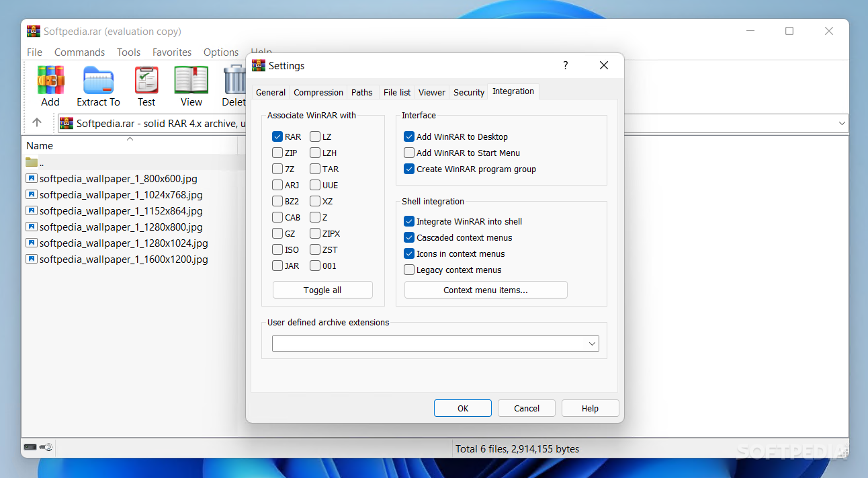Click the Toggle all button

[x=322, y=290]
